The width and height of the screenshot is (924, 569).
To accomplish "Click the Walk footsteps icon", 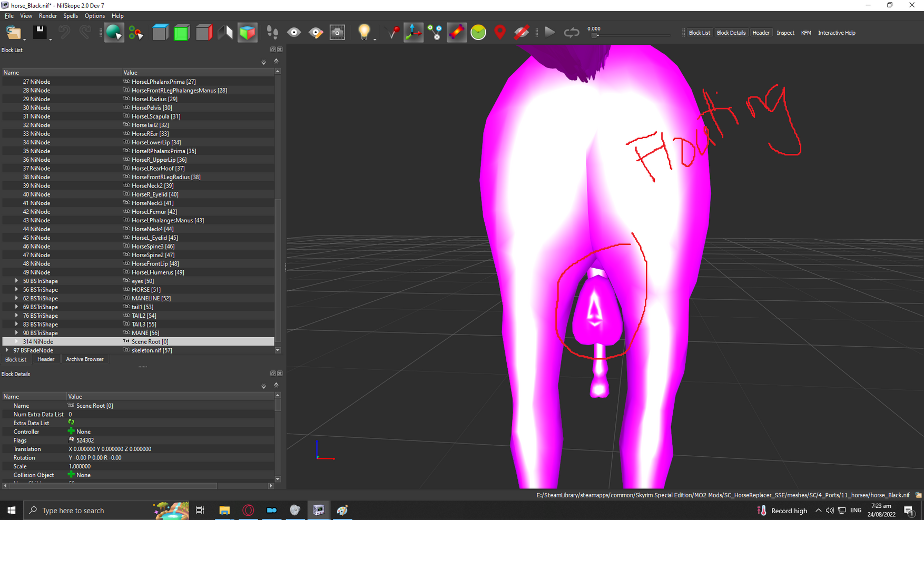I will 272,33.
